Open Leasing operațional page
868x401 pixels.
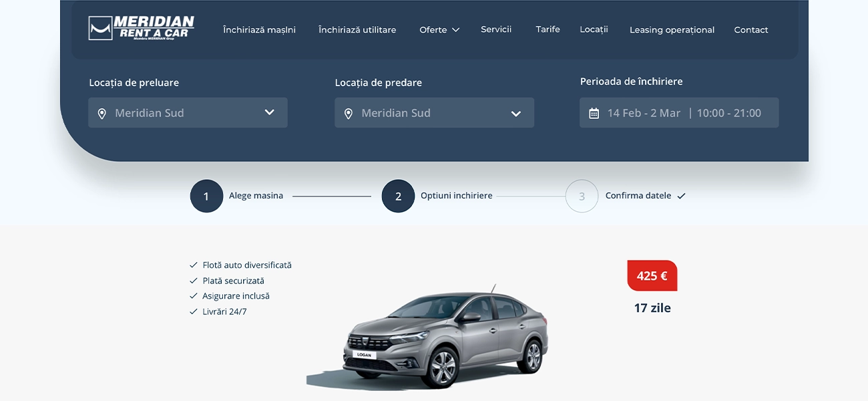point(672,30)
